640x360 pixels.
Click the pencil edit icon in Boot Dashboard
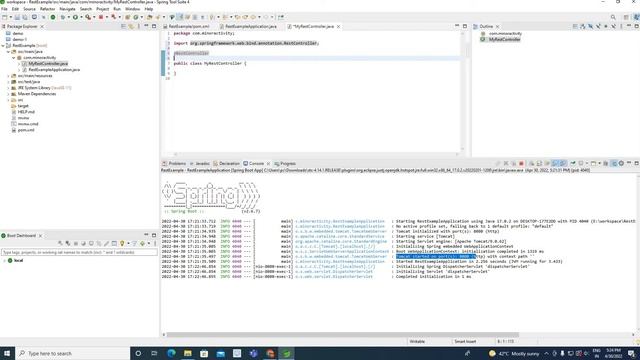click(106, 244)
